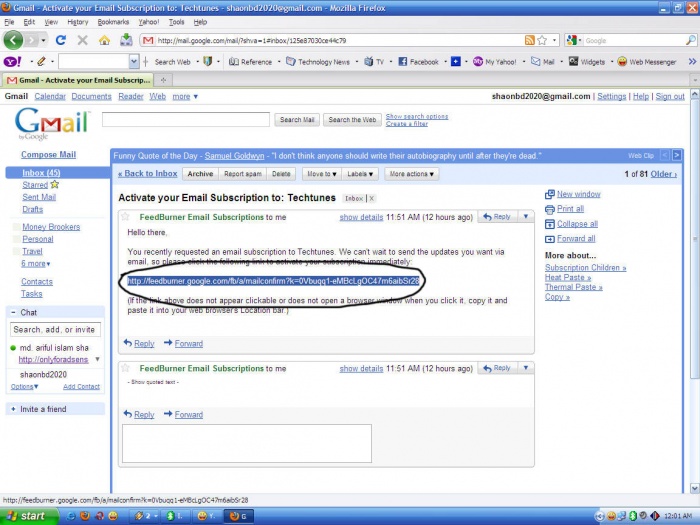Select the Gmail browser tab
Image resolution: width=700 pixels, height=525 pixels.
pos(78,80)
